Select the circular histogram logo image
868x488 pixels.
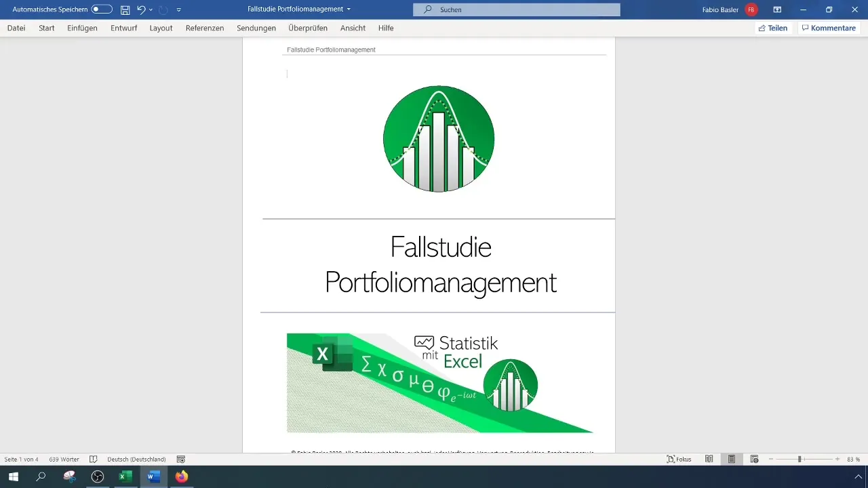(439, 139)
